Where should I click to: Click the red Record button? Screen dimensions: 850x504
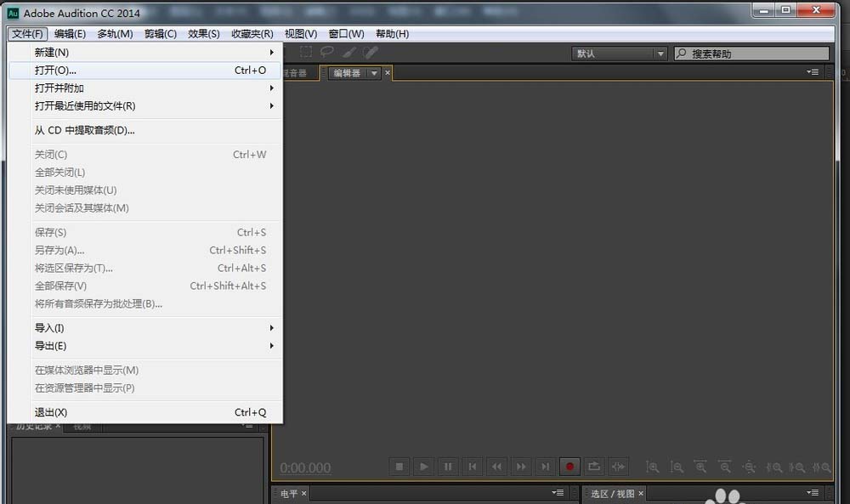point(569,467)
